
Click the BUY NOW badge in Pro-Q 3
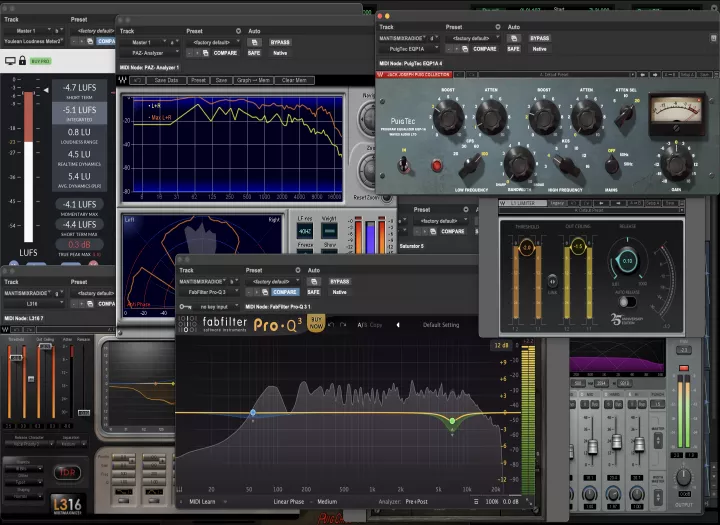point(316,323)
